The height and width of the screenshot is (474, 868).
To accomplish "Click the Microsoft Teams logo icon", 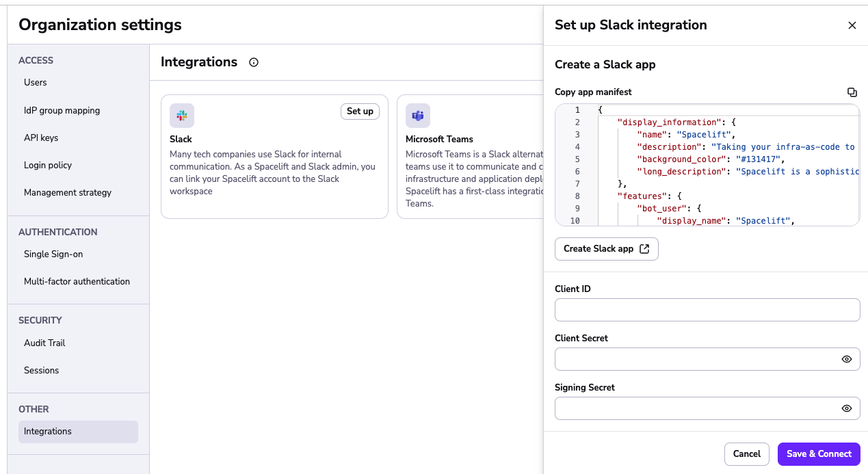I will pos(418,116).
